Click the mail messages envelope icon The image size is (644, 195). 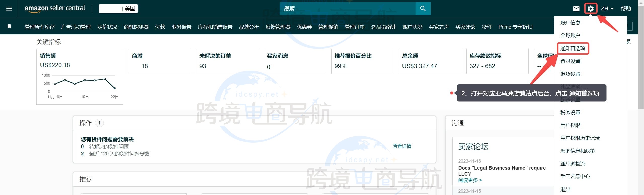click(576, 9)
